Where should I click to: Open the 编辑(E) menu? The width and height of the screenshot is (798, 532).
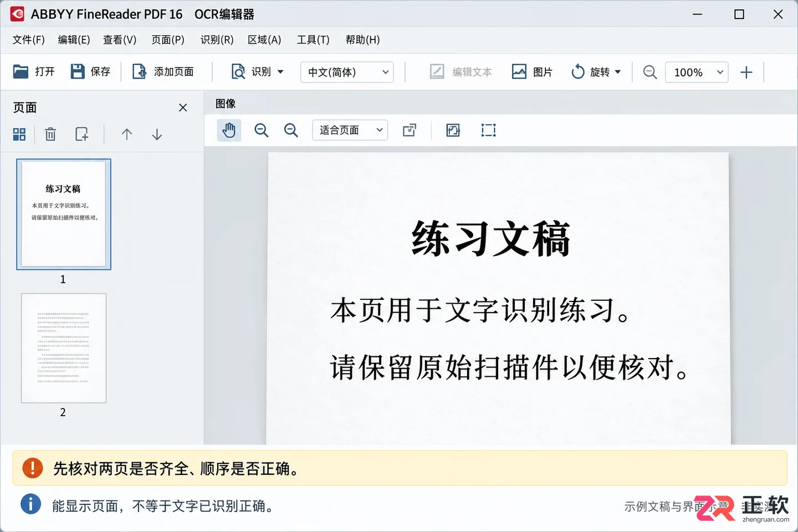74,40
